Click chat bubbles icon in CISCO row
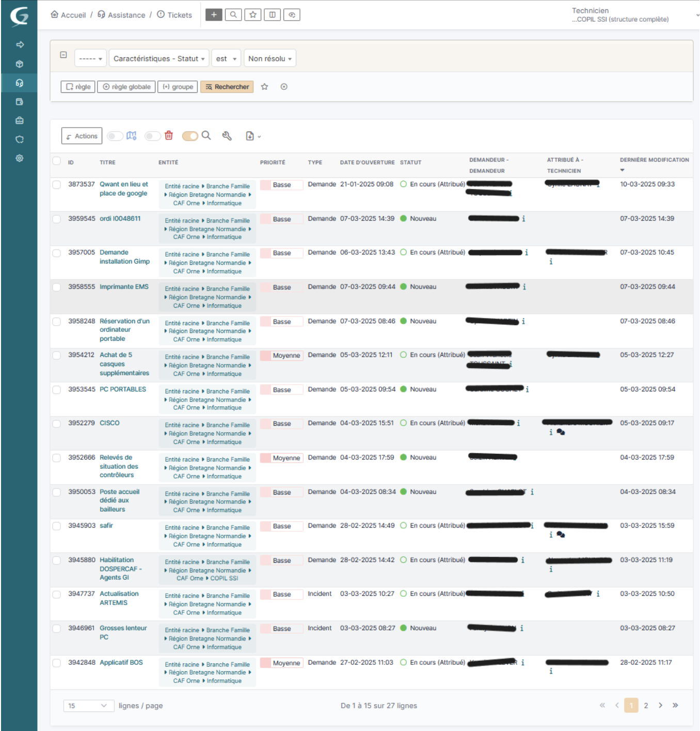This screenshot has width=700, height=731. pos(561,432)
